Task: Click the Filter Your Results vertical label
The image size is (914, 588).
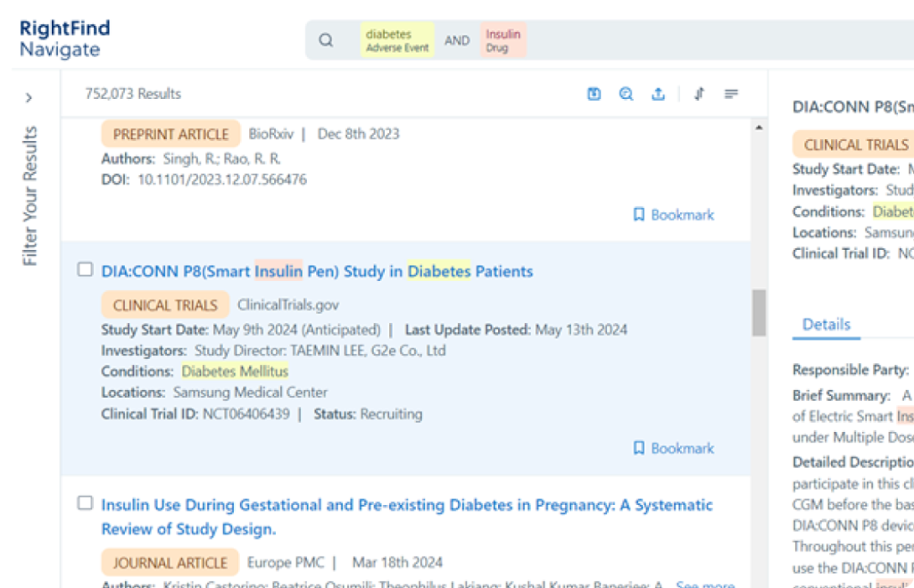Action: click(29, 195)
